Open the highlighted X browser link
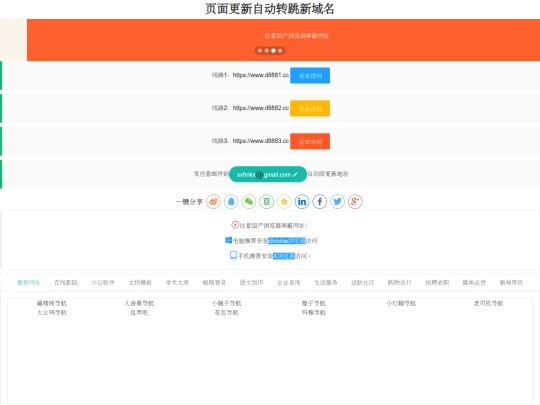This screenshot has height=405, width=540. tap(284, 256)
